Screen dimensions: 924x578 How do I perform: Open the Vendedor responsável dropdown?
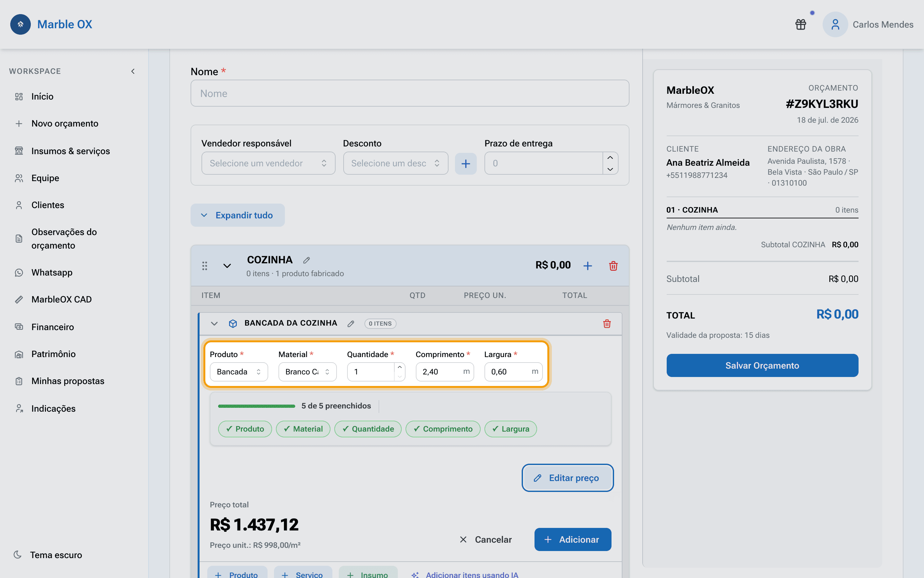coord(268,163)
